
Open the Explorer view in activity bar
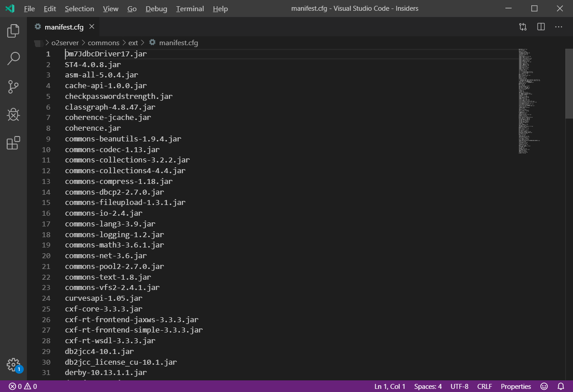[x=13, y=31]
